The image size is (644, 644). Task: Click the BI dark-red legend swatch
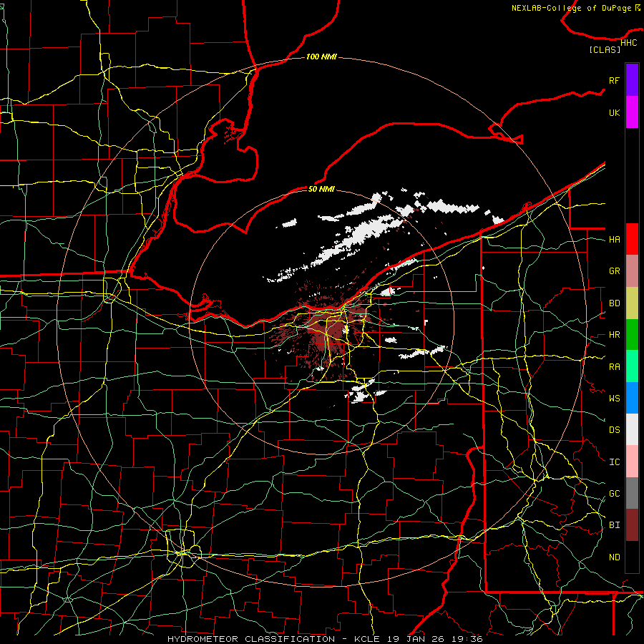click(632, 525)
